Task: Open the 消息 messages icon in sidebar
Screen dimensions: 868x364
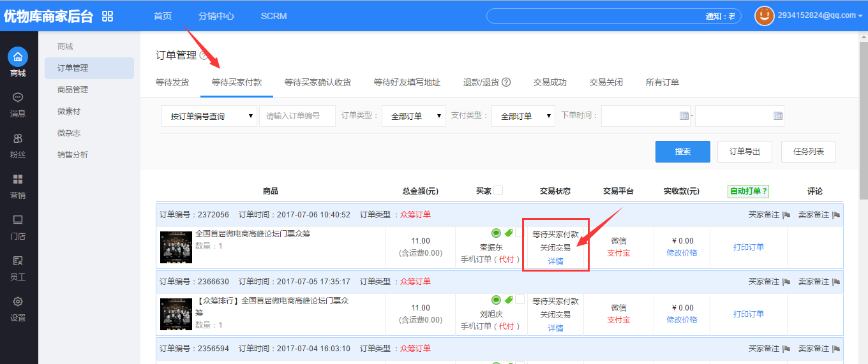Action: 18,98
